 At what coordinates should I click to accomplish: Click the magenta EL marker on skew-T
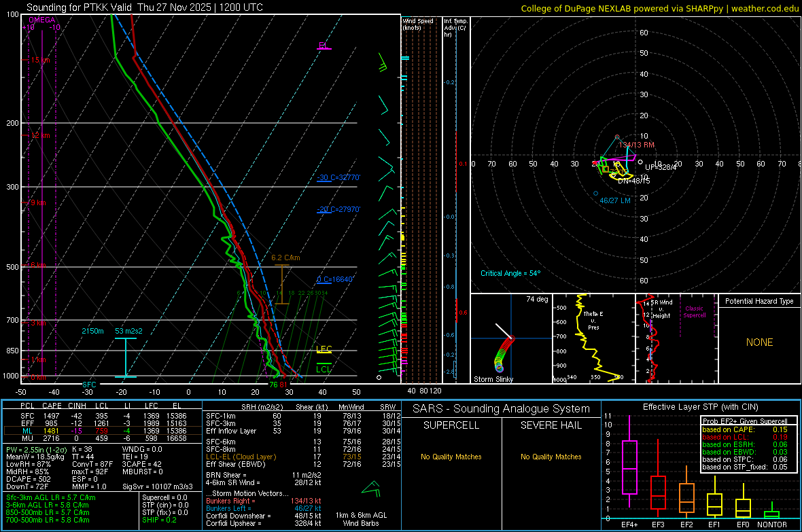point(324,46)
